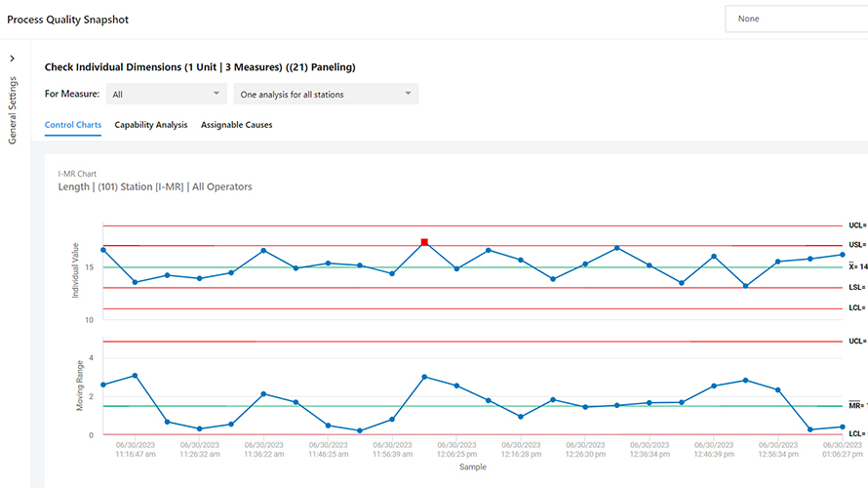Click the MR-bar average label
The width and height of the screenshot is (868, 488).
pyautogui.click(x=856, y=405)
